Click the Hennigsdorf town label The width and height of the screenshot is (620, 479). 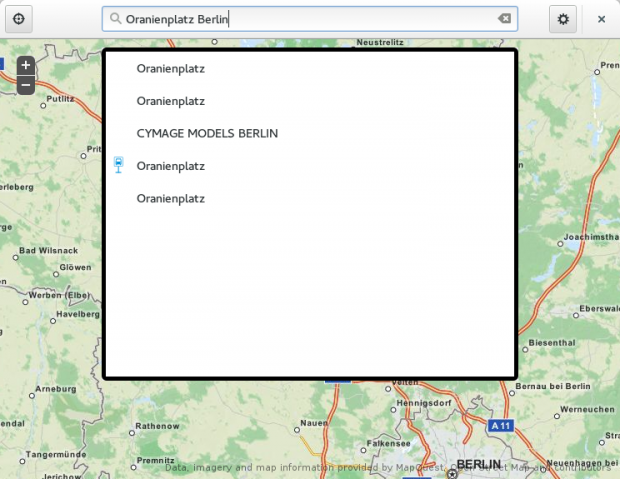click(x=424, y=403)
